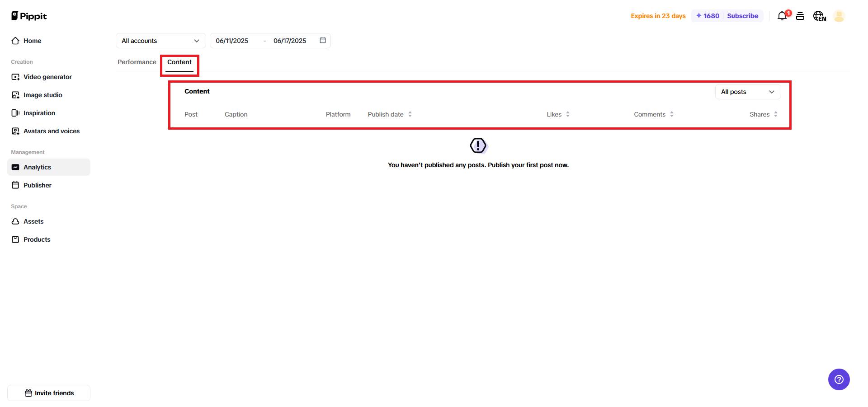Sort by Likes arrows

568,114
